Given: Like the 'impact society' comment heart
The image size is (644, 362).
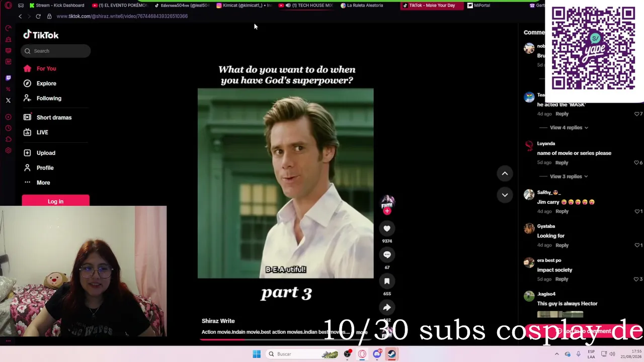Looking at the screenshot, I should click(x=636, y=280).
